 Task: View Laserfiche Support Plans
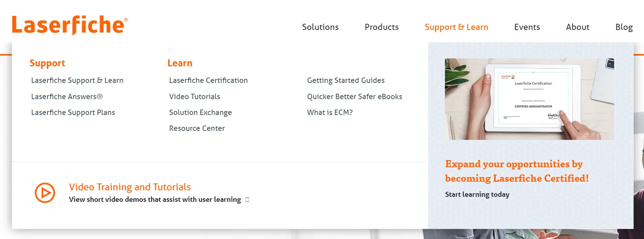pyautogui.click(x=73, y=112)
